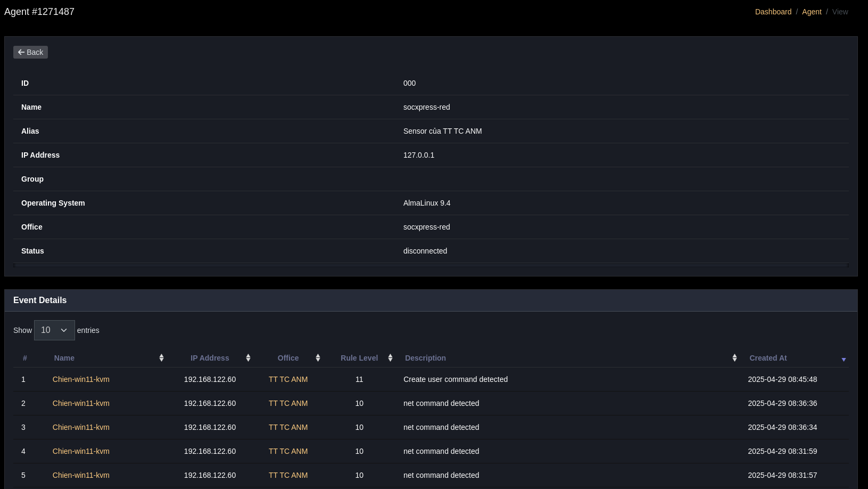
Task: Sort by Rule Level column arrows
Action: [390, 358]
